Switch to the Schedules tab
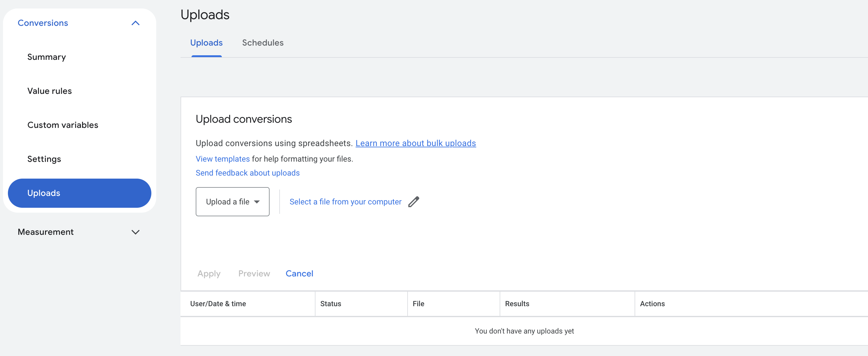Viewport: 868px width, 356px height. coord(263,43)
